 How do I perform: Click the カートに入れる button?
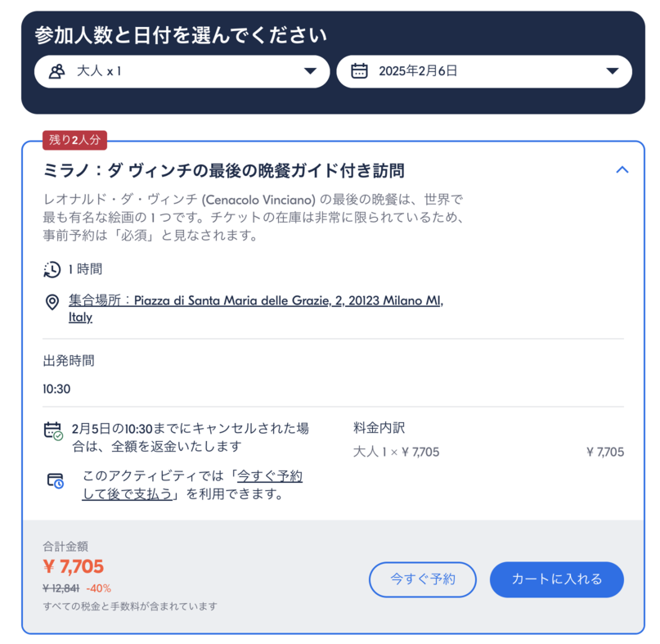tap(556, 579)
